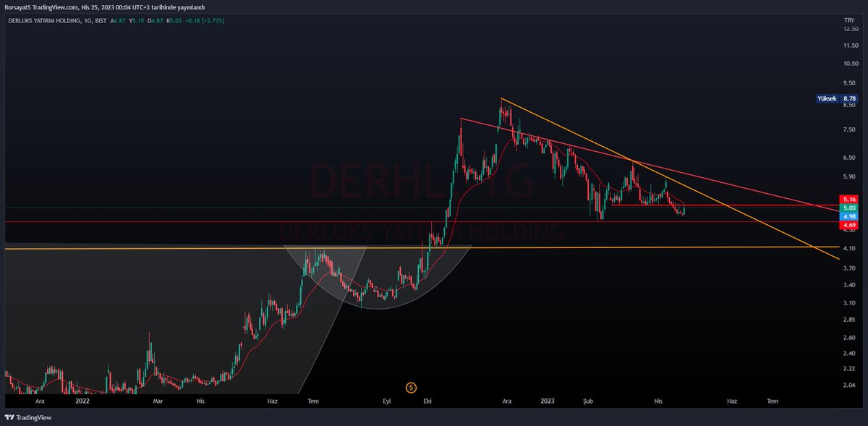Click the green 5.03 last price label

[x=850, y=208]
